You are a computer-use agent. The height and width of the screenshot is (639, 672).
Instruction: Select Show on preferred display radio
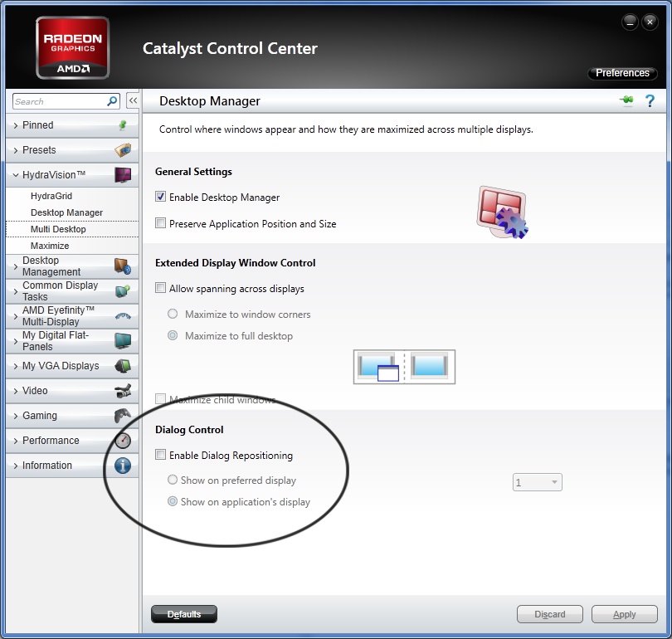[173, 480]
